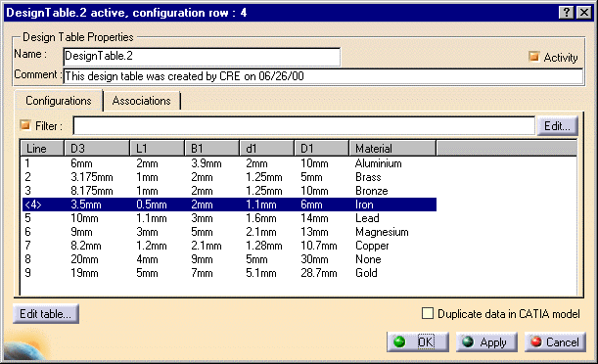Select the Gold configuration row
Screen dimensions: 598x364
[x=229, y=273]
